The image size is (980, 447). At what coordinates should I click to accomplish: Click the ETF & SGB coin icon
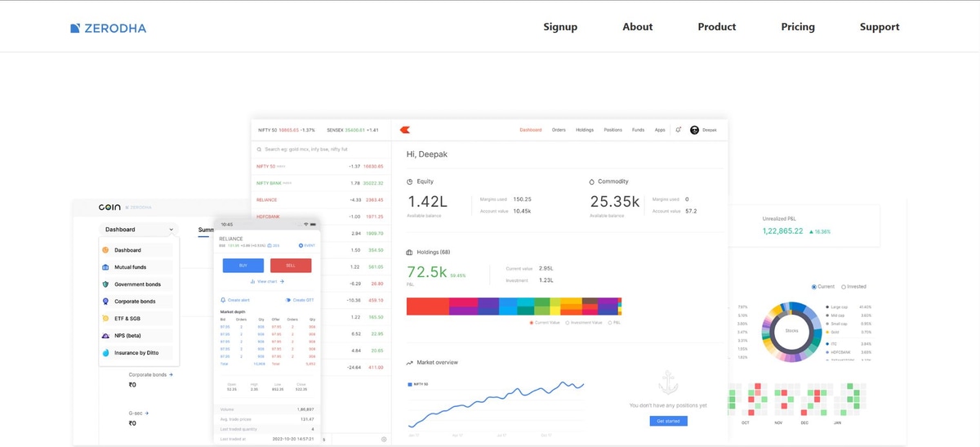pyautogui.click(x=105, y=319)
